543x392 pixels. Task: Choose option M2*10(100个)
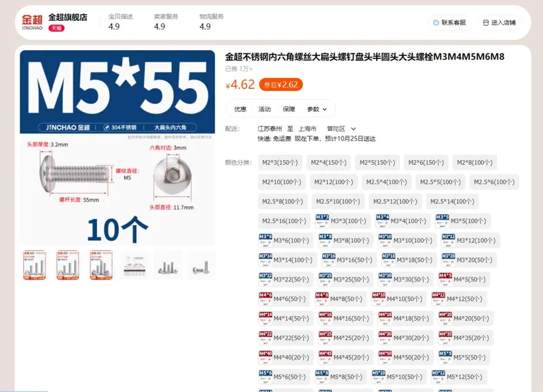tap(282, 182)
